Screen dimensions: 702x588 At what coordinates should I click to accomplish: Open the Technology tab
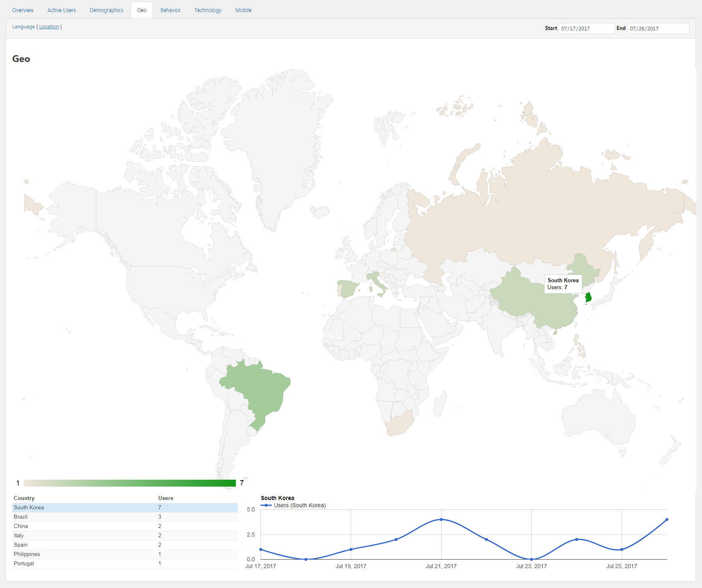(208, 10)
